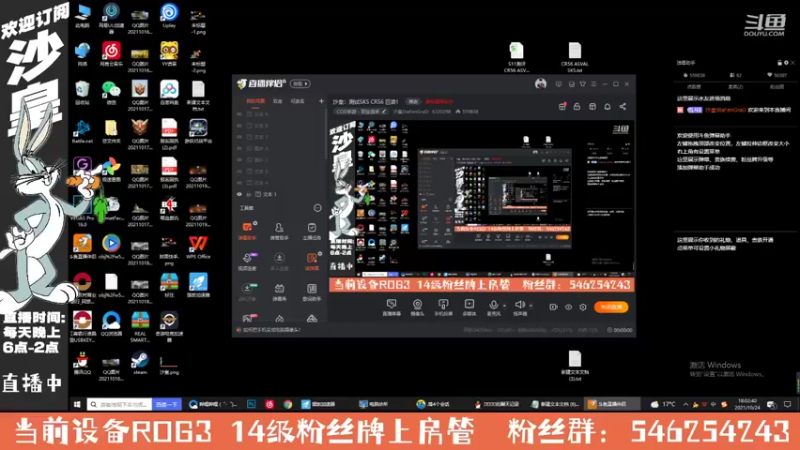Select the 文本 1 source row
Image resolution: width=800 pixels, height=450 pixels.
280,194
